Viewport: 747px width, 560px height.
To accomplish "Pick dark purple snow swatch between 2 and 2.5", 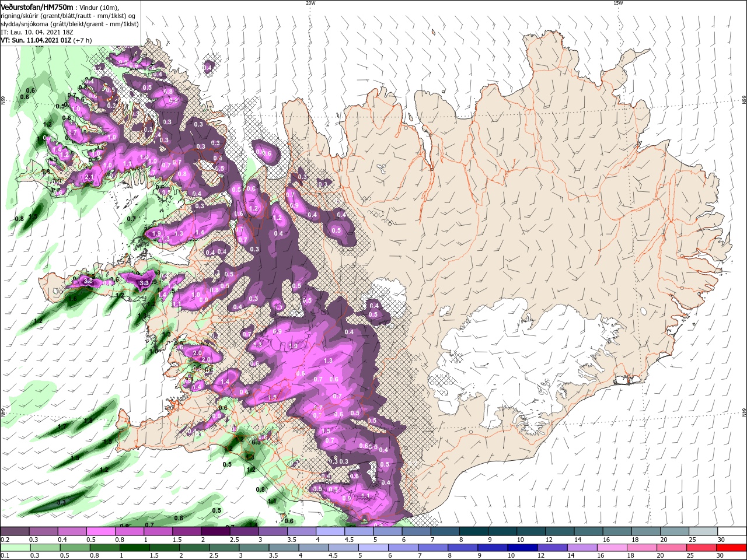I will [215, 531].
